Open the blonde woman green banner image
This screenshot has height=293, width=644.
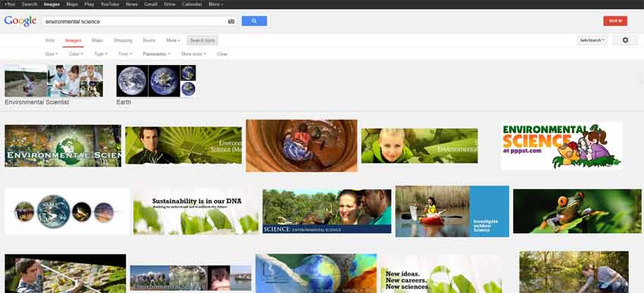(x=419, y=145)
